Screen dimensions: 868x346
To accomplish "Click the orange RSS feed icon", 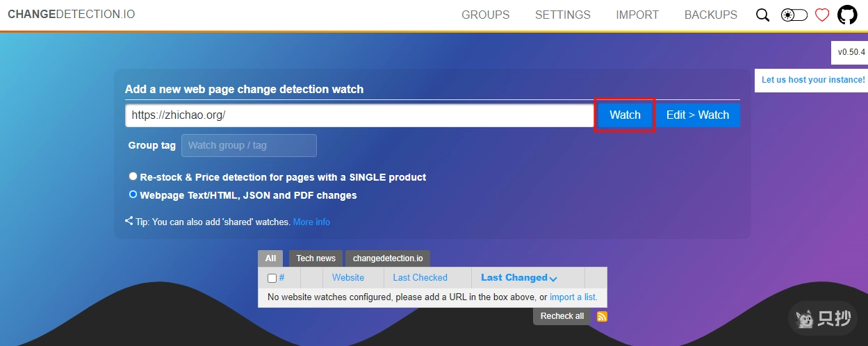I will coord(602,317).
